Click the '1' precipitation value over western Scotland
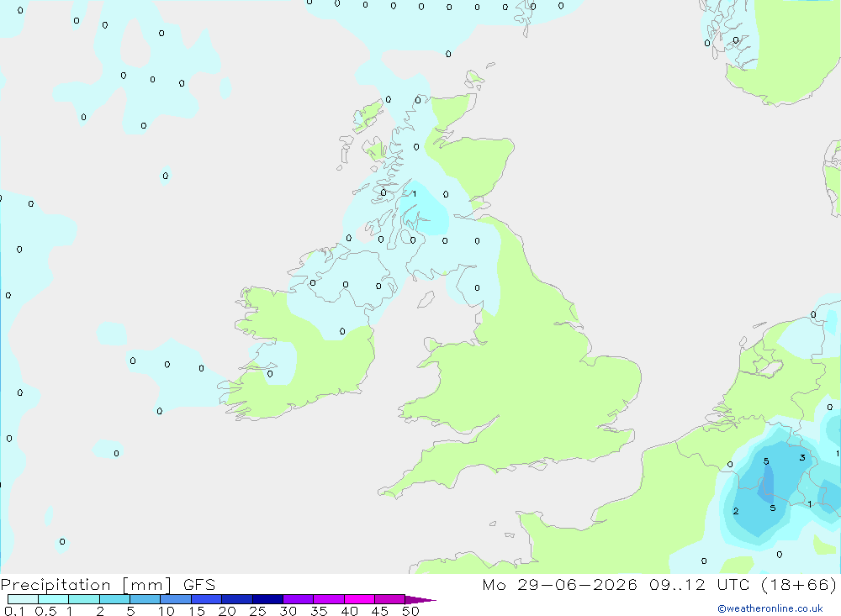 [414, 193]
